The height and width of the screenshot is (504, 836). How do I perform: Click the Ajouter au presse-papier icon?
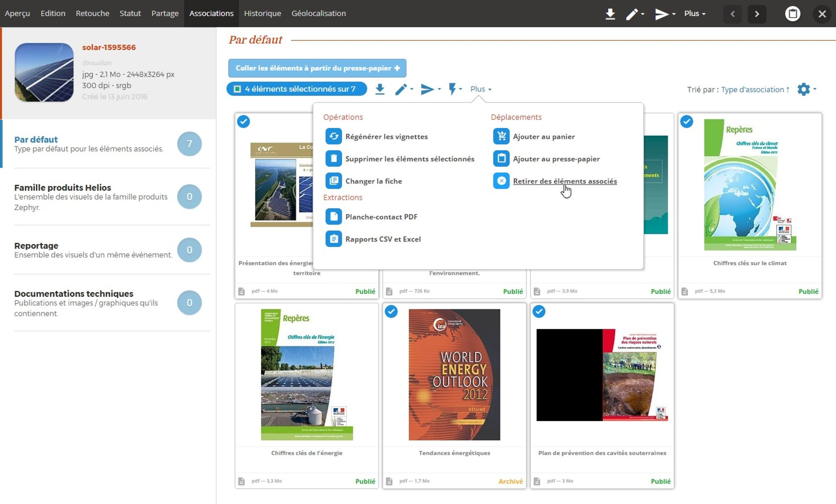point(501,158)
